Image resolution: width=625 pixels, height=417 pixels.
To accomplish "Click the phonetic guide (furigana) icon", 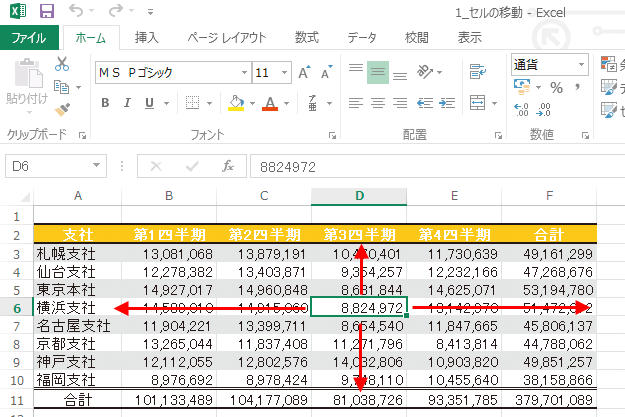I will pyautogui.click(x=312, y=103).
